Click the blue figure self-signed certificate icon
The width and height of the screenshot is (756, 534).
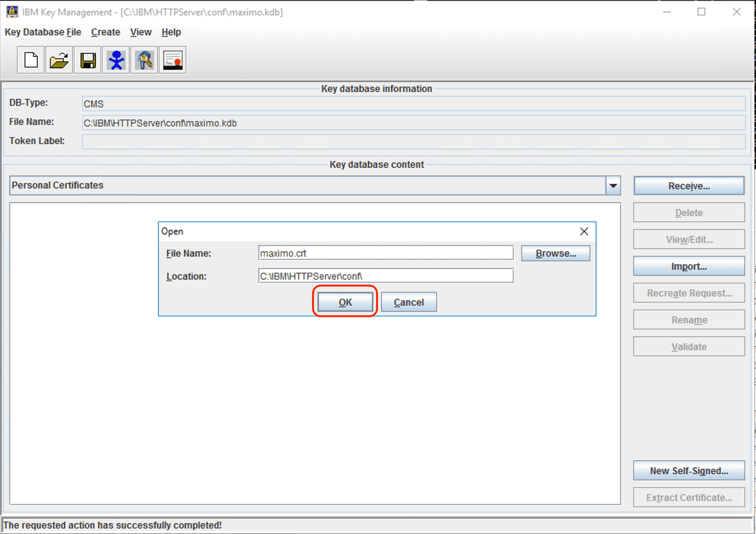(116, 60)
